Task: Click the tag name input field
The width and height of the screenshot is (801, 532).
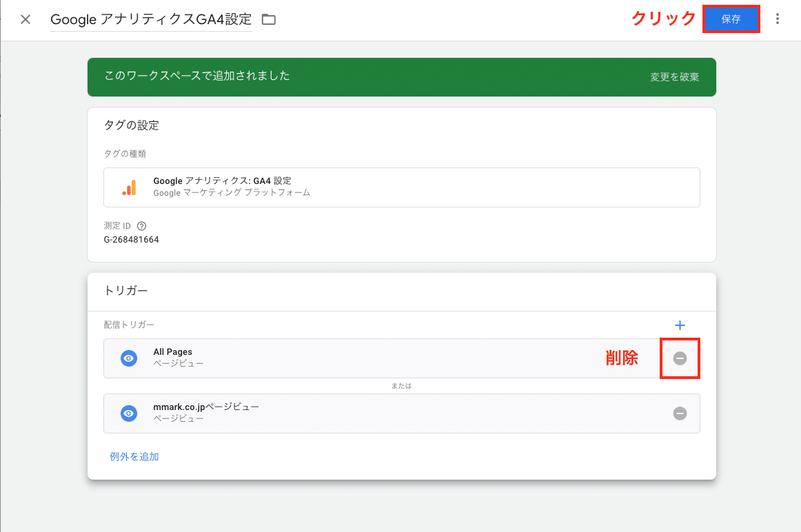Action: (150, 19)
